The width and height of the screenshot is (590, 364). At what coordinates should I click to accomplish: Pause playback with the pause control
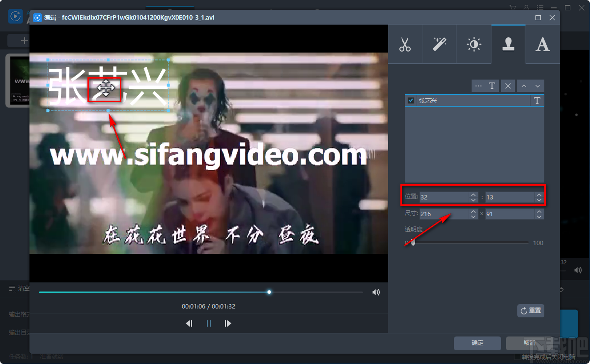[x=208, y=323]
